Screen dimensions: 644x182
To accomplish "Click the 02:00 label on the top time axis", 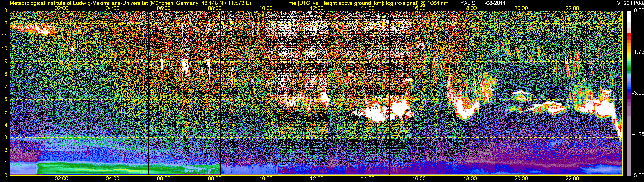I will click(x=61, y=8).
